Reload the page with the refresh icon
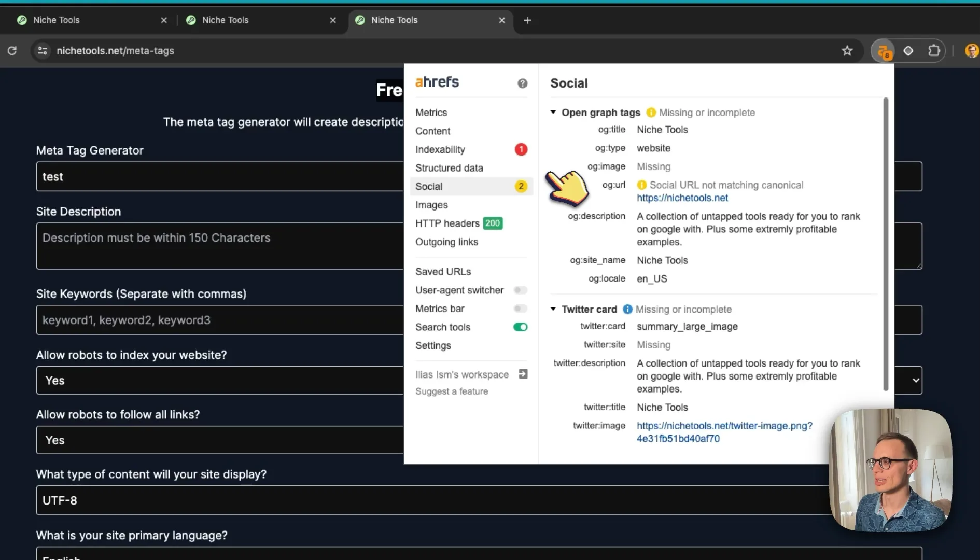 point(12,51)
